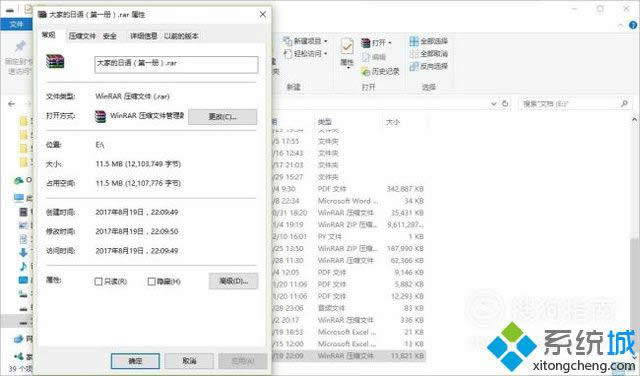
Task: Switch to the 压缩文件 tab
Action: (x=82, y=36)
